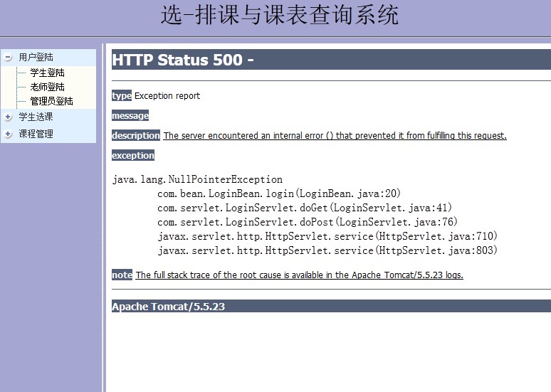Click the 'description' label
Viewport: 551px width, 392px height.
[x=136, y=135]
